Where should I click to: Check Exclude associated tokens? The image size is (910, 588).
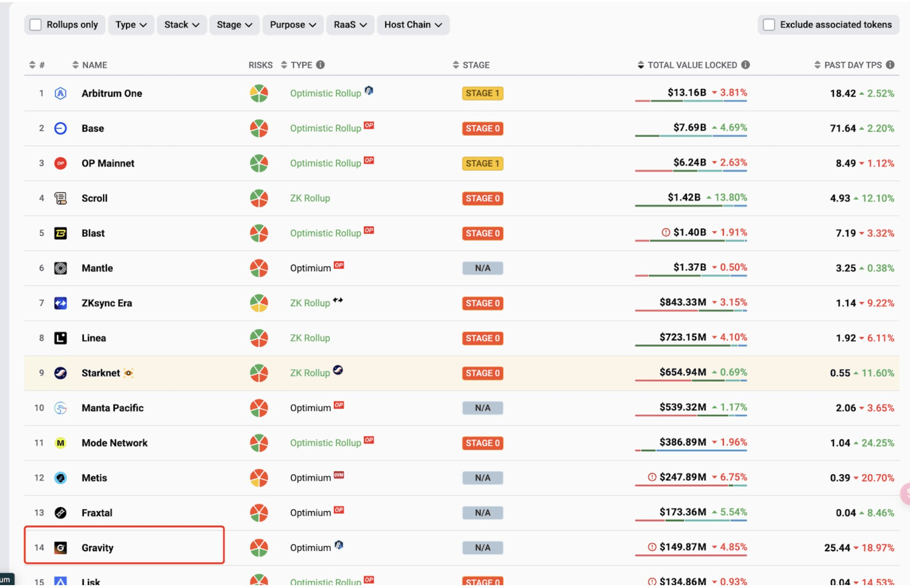click(x=769, y=24)
